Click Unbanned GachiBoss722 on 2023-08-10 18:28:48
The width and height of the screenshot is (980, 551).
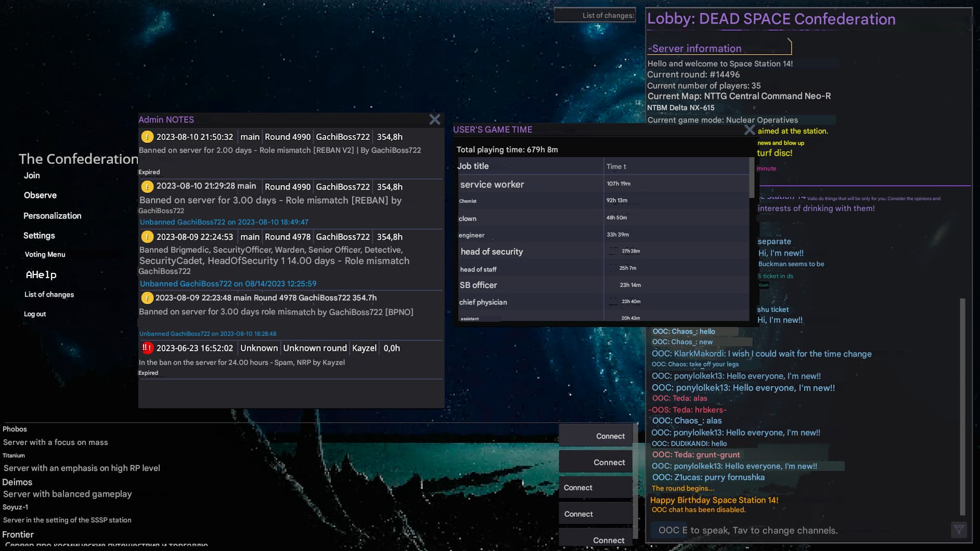click(x=208, y=334)
